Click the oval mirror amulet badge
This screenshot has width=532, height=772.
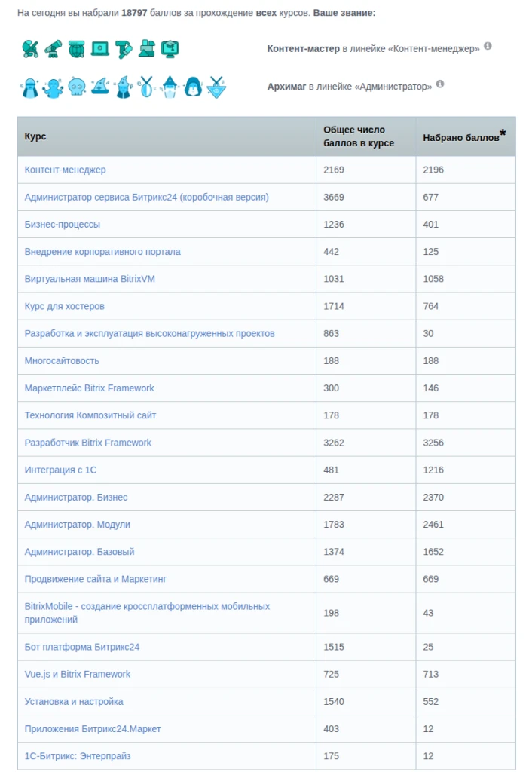146,87
